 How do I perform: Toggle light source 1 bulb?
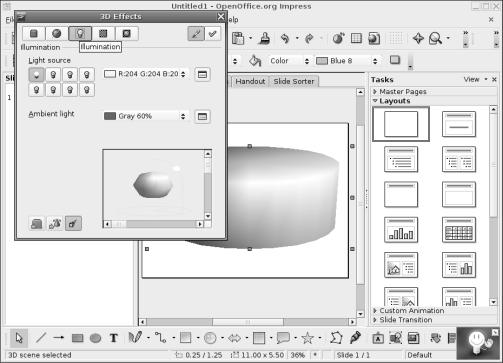(x=36, y=75)
